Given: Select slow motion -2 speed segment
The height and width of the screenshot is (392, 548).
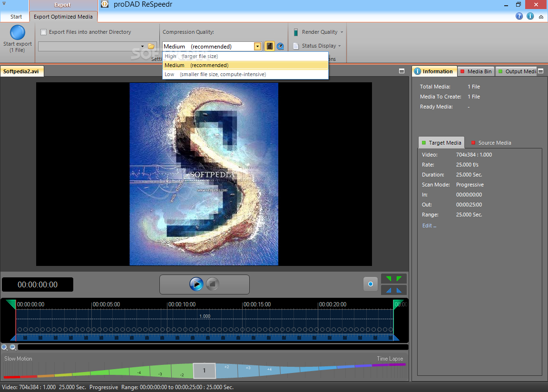Looking at the screenshot, I should (x=182, y=371).
